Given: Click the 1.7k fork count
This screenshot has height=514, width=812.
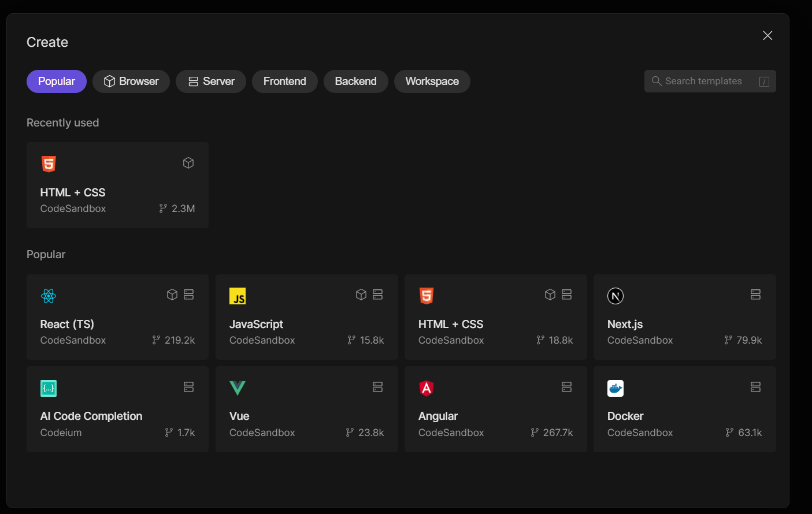Looking at the screenshot, I should (x=180, y=433).
